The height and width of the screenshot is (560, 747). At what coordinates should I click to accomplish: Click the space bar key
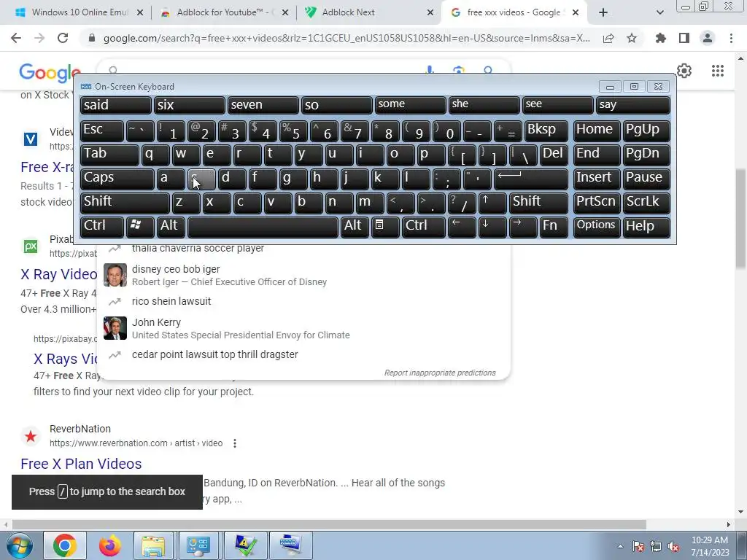(x=263, y=227)
